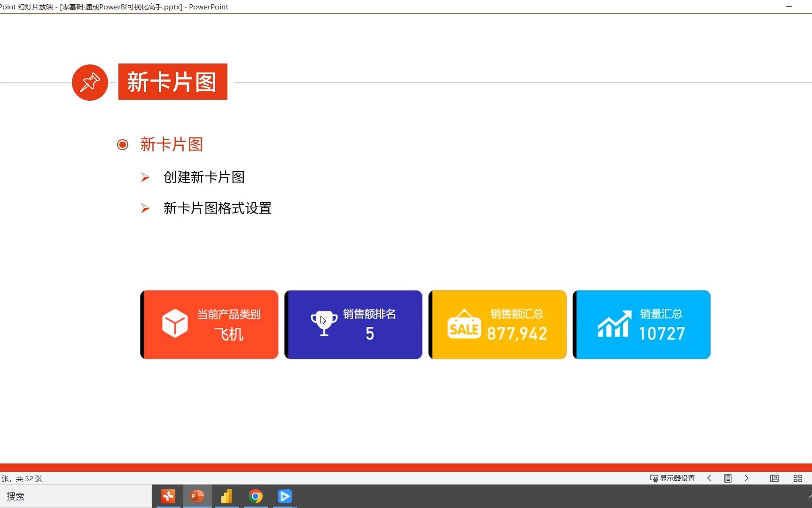This screenshot has height=508, width=812.
Task: Go to previous slide with left arrow
Action: tap(709, 478)
